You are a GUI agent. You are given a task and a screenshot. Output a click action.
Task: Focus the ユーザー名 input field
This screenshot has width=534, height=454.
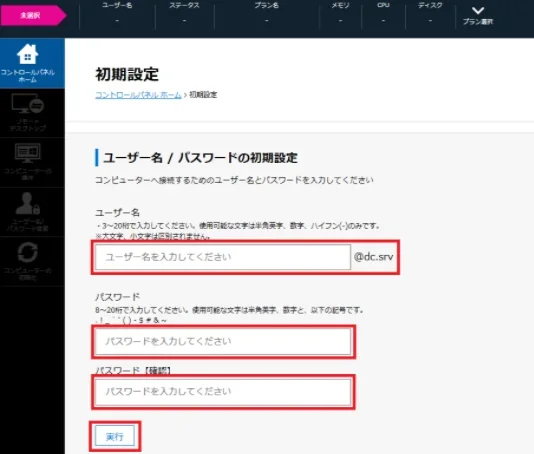pos(223,257)
